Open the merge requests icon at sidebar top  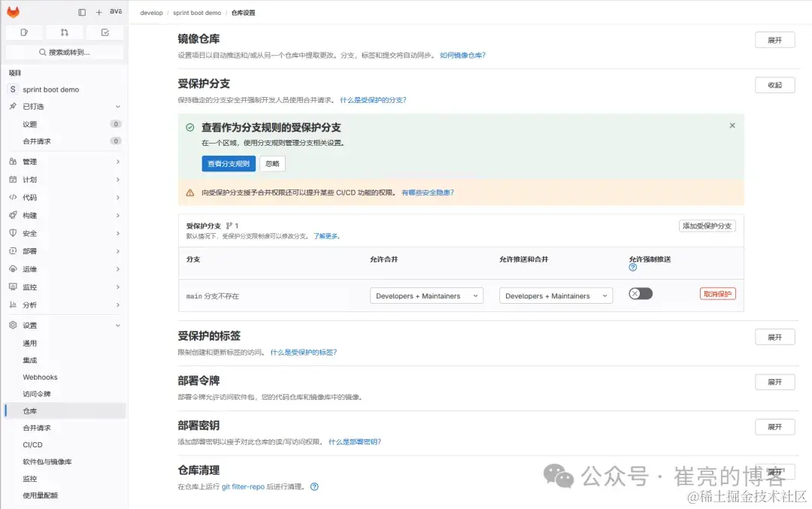[64, 32]
